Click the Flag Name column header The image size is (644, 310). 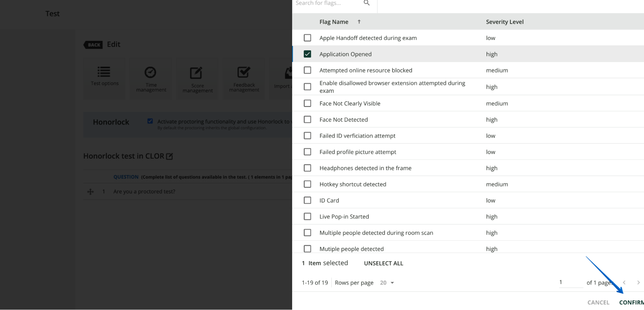coord(334,22)
